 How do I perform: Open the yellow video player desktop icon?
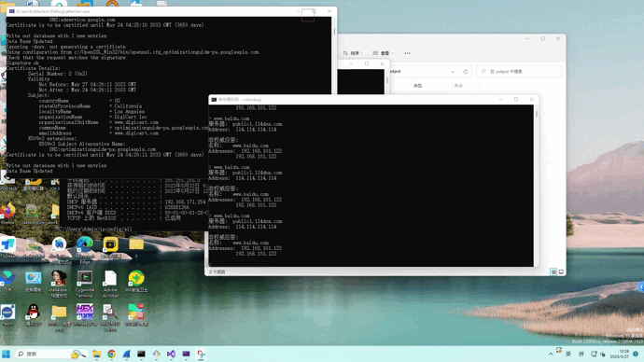[110, 247]
